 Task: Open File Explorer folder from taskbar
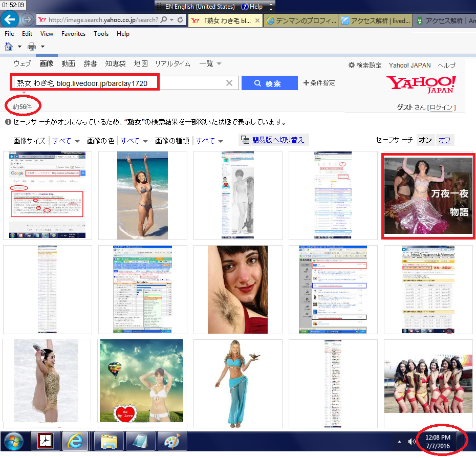[109, 441]
